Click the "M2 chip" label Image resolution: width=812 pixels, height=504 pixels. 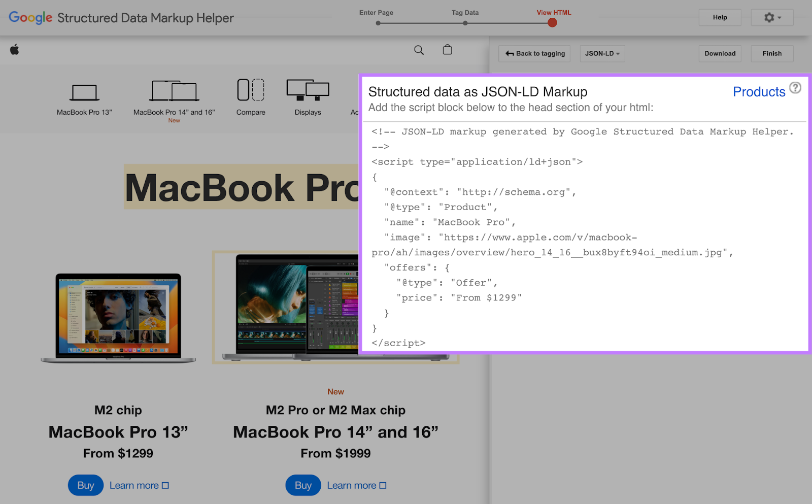click(118, 410)
